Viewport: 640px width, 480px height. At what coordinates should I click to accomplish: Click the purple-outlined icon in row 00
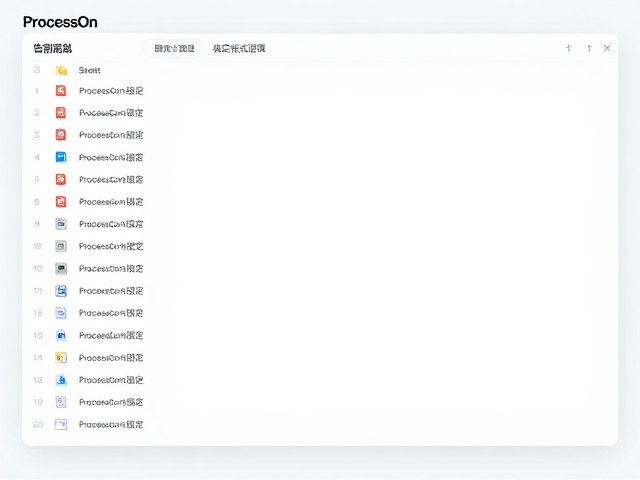(61, 424)
